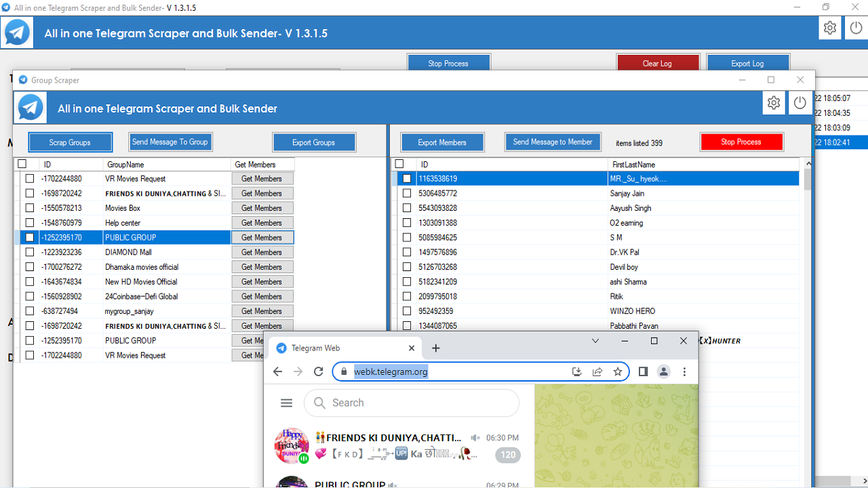
Task: Check the Help center group checkbox
Action: tap(30, 223)
